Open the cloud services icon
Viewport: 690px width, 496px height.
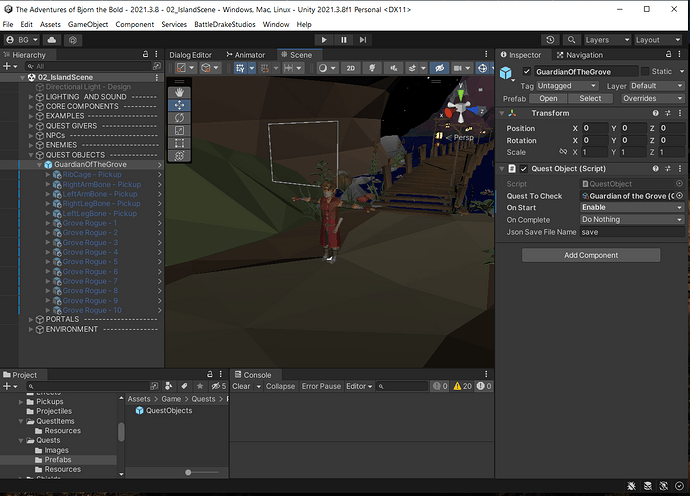point(51,40)
